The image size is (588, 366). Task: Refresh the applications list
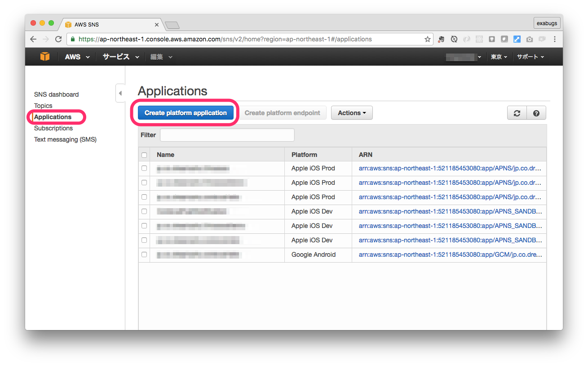(x=517, y=113)
